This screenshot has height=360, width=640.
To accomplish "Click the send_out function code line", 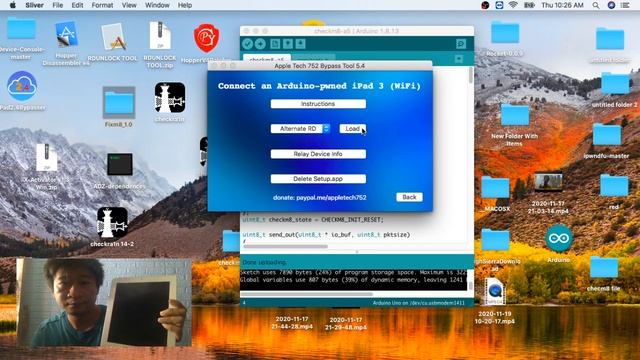I will pos(326,235).
